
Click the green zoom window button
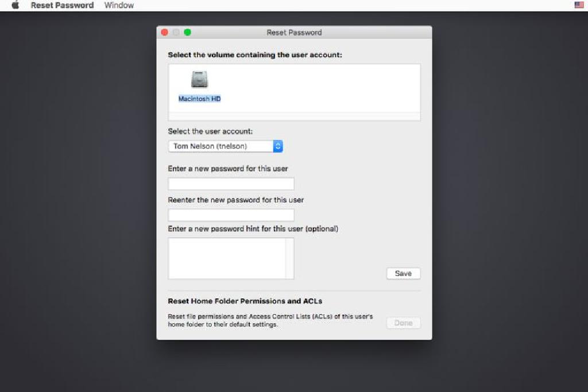click(188, 33)
